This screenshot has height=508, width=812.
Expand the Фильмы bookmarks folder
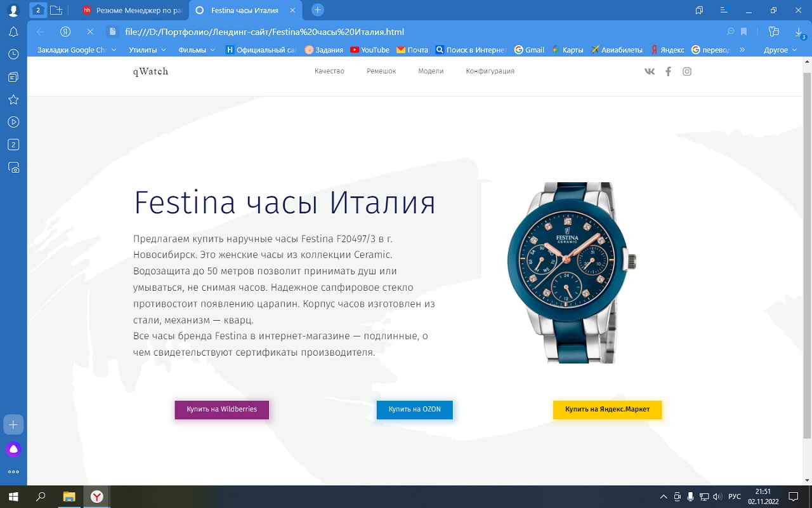point(197,50)
